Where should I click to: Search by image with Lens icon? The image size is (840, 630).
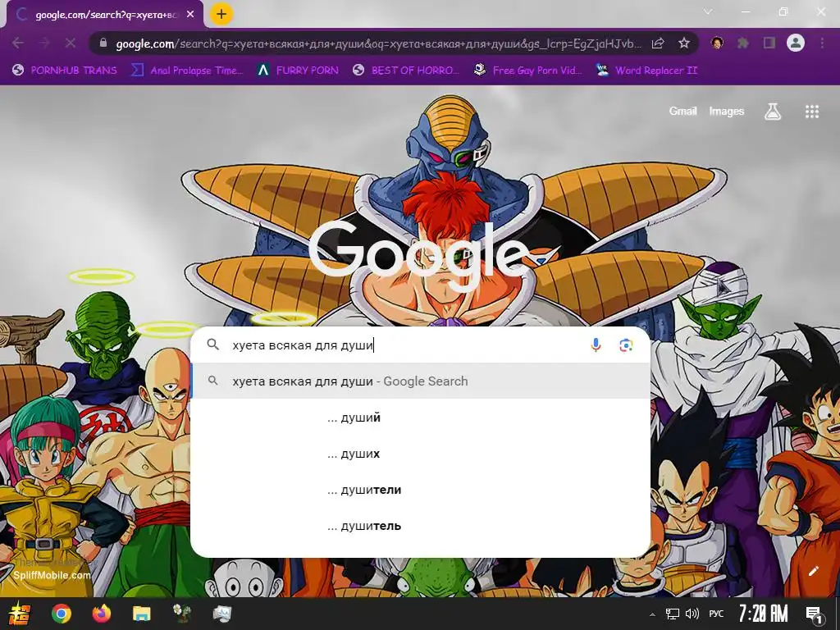coord(626,345)
